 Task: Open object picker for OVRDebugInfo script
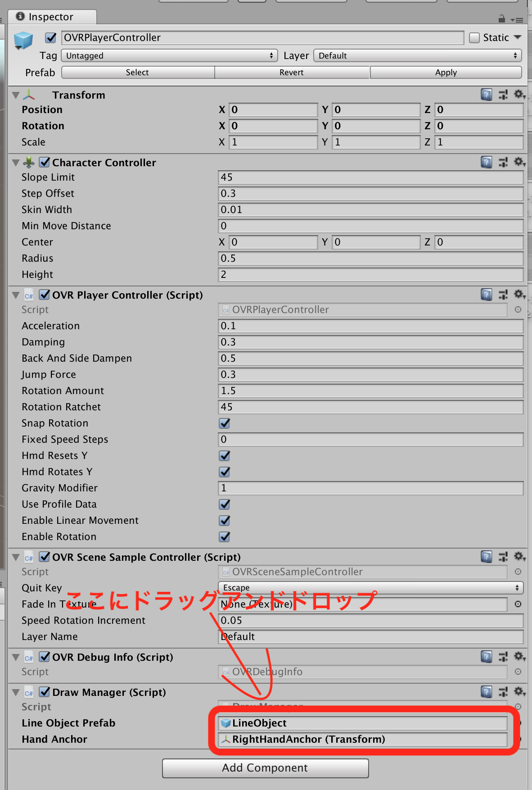point(518,672)
